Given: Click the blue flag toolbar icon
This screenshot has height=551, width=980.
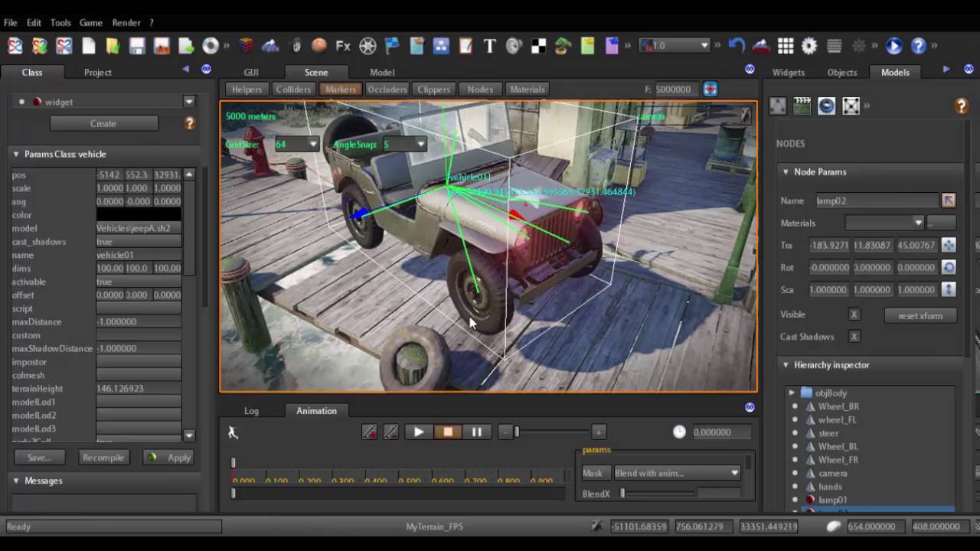Looking at the screenshot, I should tap(392, 46).
